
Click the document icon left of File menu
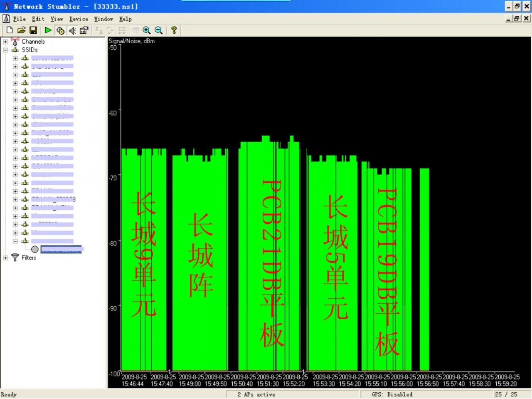[x=6, y=19]
